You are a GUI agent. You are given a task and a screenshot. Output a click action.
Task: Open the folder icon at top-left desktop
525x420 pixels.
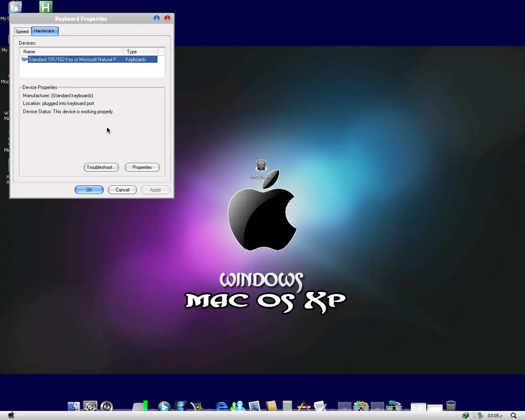[x=15, y=7]
